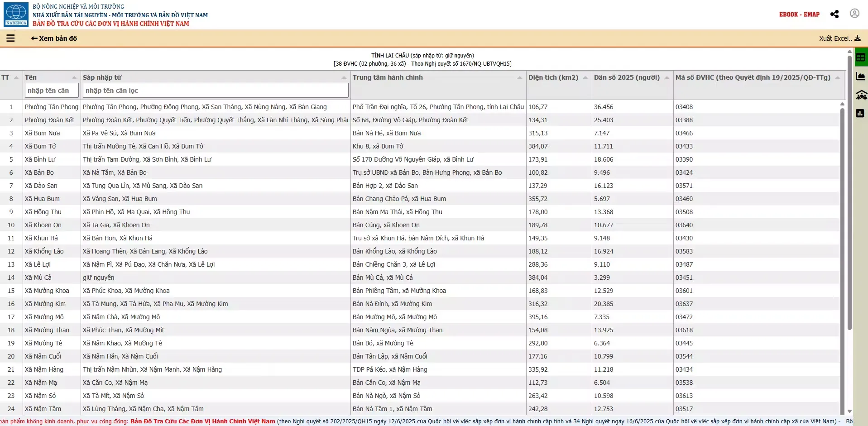Screen dimensions: 868x426
Task: Sort the Trung tâm hành chính column
Action: click(520, 77)
